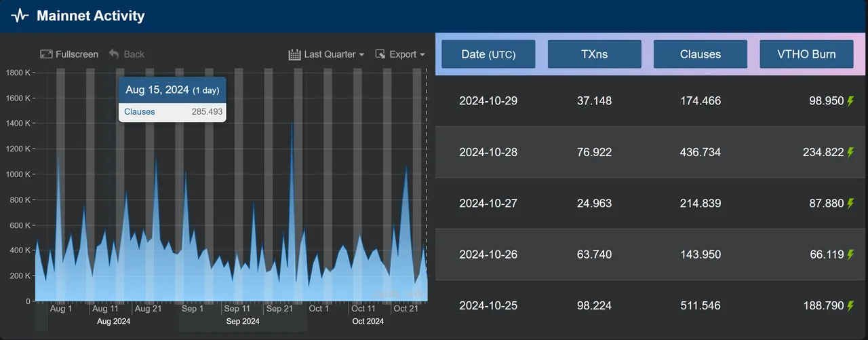868x340 pixels.
Task: Click the Aug 2024 month label
Action: (x=114, y=322)
